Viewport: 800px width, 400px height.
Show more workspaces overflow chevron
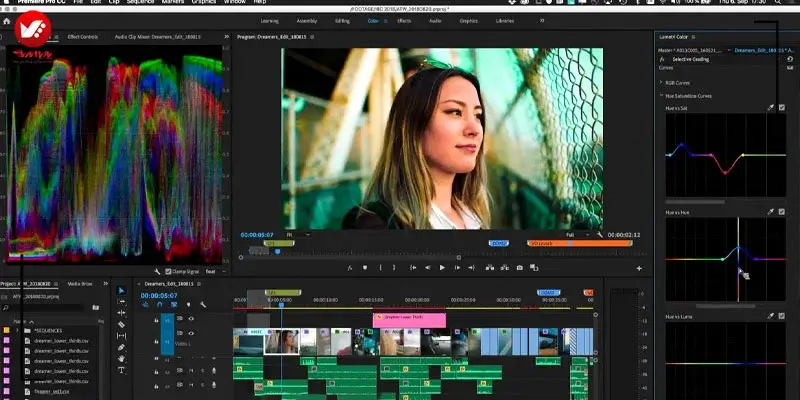(x=542, y=21)
